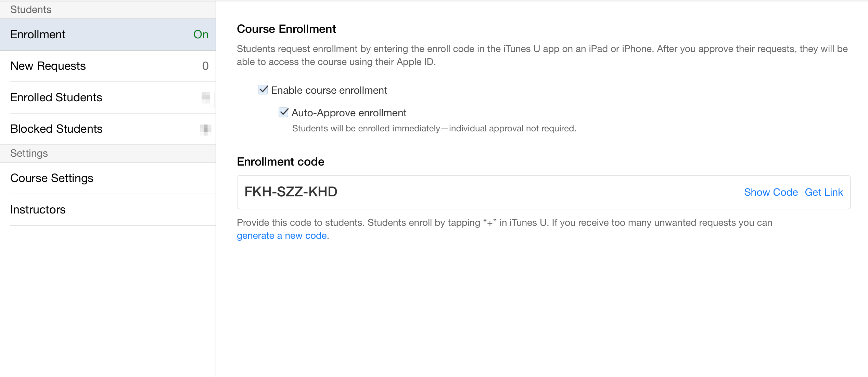This screenshot has width=868, height=377.
Task: Select Enrolled Students in sidebar
Action: pyautogui.click(x=56, y=97)
